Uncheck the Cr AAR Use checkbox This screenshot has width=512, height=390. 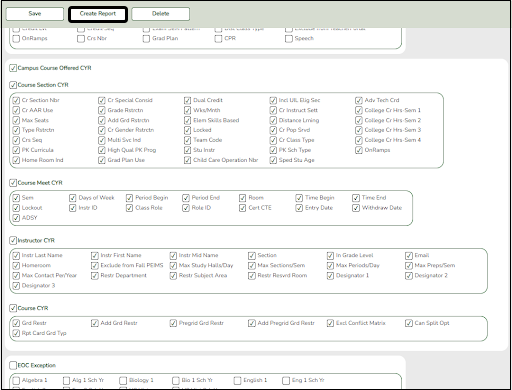pyautogui.click(x=16, y=110)
